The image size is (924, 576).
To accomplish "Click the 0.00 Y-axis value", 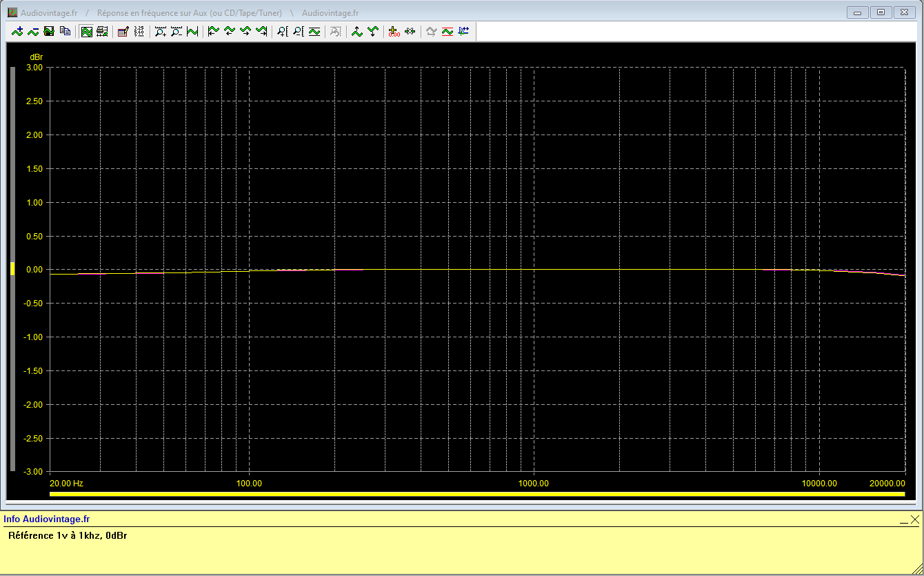I will 34,270.
